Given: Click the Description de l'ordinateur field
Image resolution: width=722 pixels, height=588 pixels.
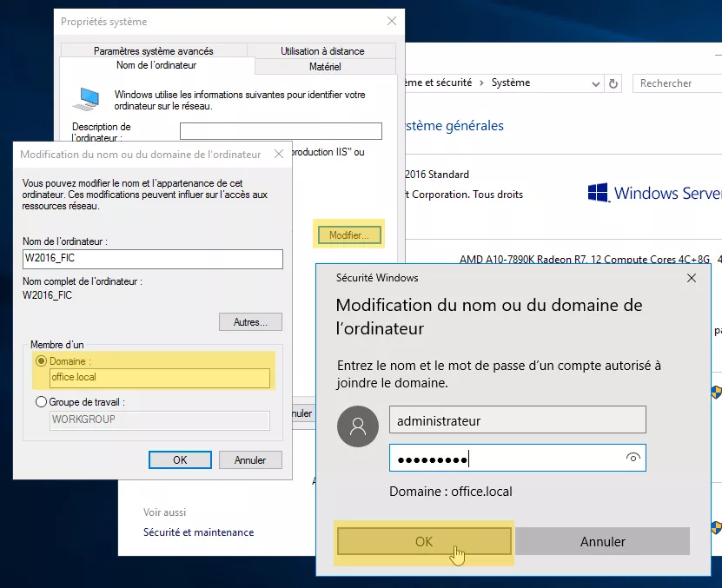Looking at the screenshot, I should [x=281, y=131].
